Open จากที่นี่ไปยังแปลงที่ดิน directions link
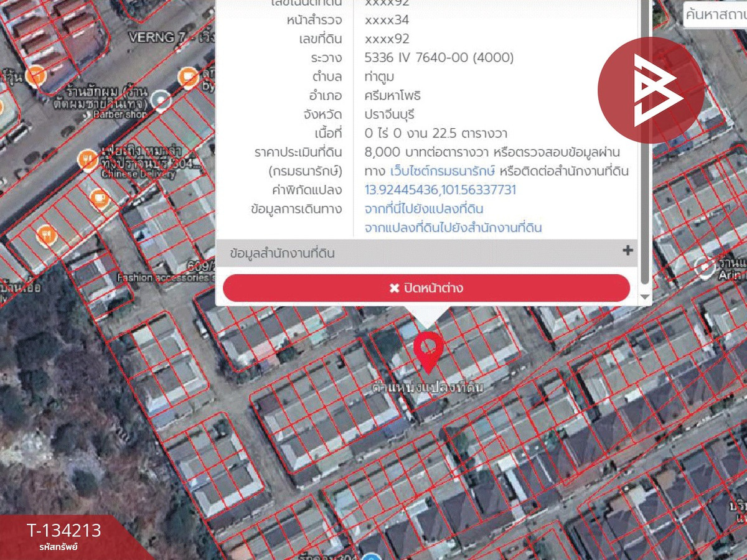 424,208
